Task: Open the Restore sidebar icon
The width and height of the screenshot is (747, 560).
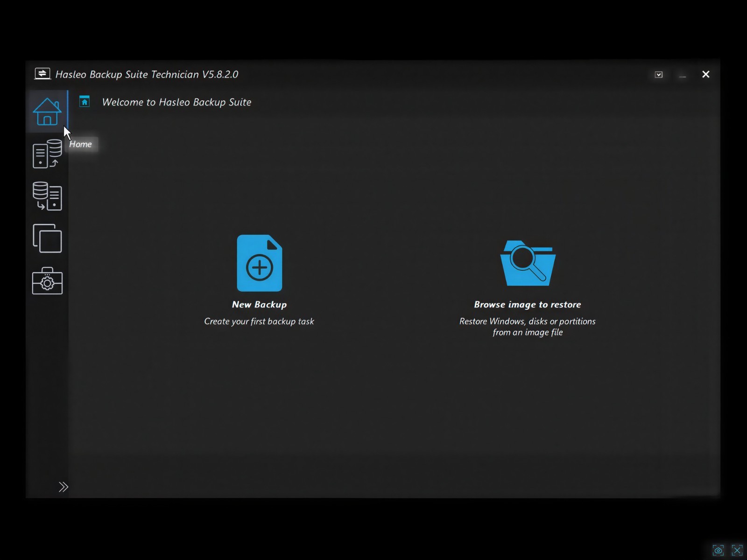Action: (47, 196)
